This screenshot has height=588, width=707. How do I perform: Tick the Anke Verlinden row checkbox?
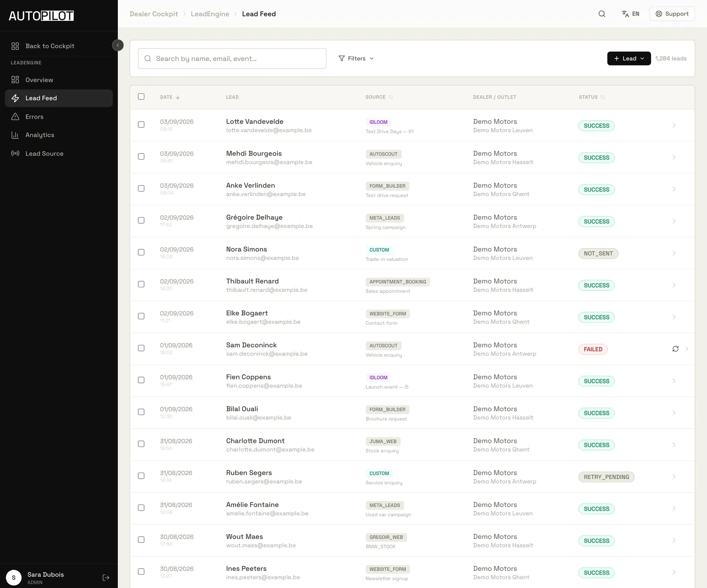pyautogui.click(x=141, y=188)
